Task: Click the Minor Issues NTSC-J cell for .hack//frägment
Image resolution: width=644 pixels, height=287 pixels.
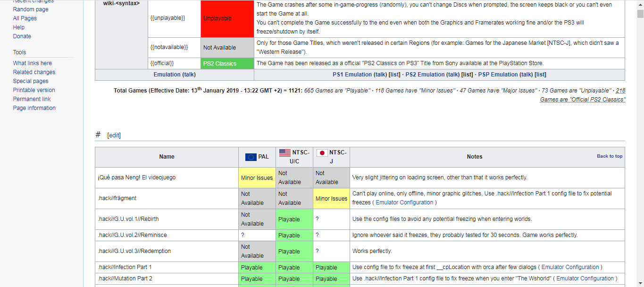Action: (331, 199)
